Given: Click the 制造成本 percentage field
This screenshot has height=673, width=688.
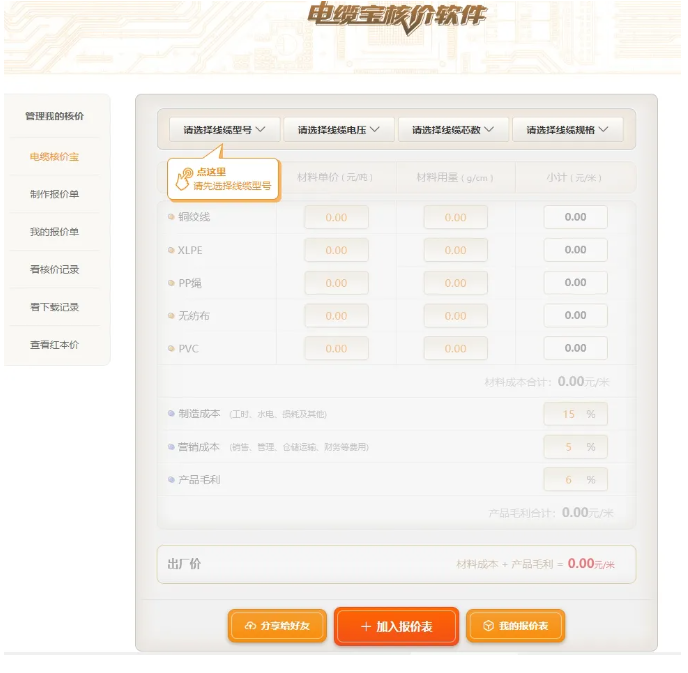Looking at the screenshot, I should click(575, 414).
